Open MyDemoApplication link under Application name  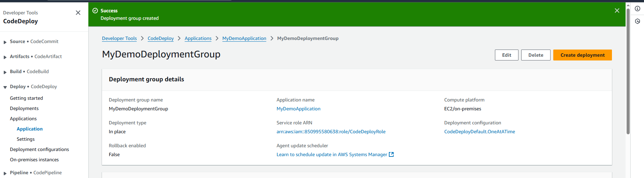click(x=298, y=109)
